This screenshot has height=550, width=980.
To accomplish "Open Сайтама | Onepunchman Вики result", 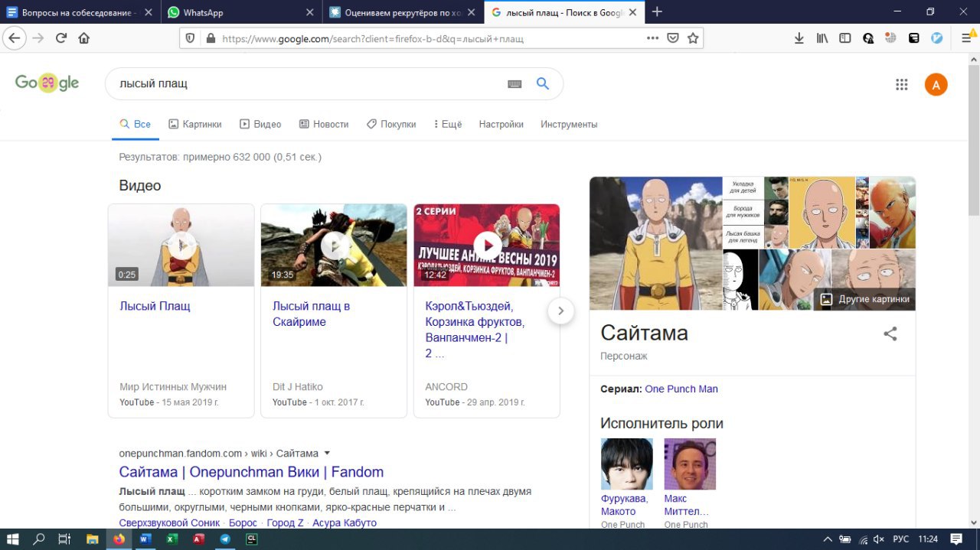I will [251, 472].
